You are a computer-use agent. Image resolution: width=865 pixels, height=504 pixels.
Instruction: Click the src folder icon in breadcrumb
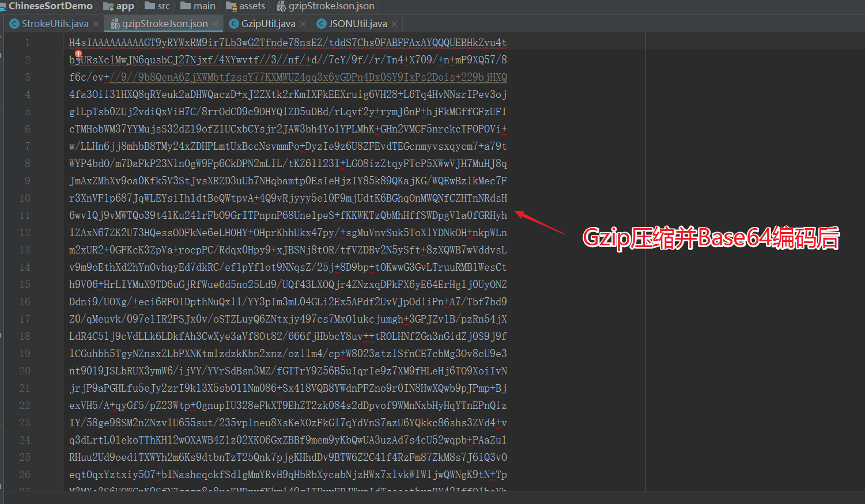click(x=150, y=6)
